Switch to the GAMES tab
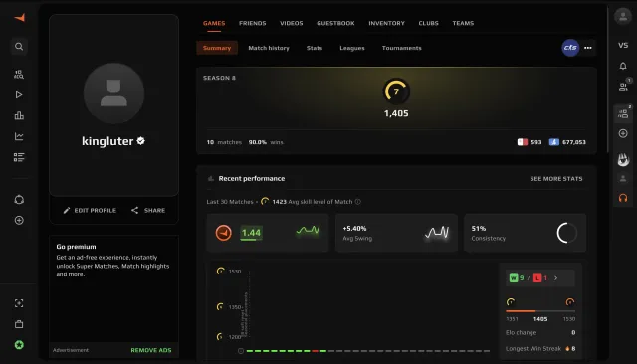This screenshot has width=637, height=364. click(x=214, y=23)
